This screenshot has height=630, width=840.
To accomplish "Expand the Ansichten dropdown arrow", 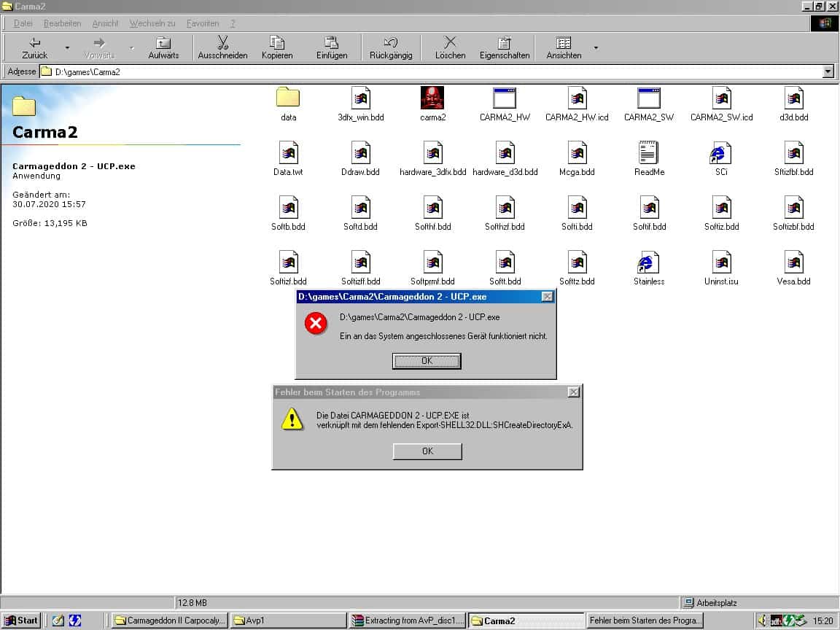I will [x=596, y=47].
